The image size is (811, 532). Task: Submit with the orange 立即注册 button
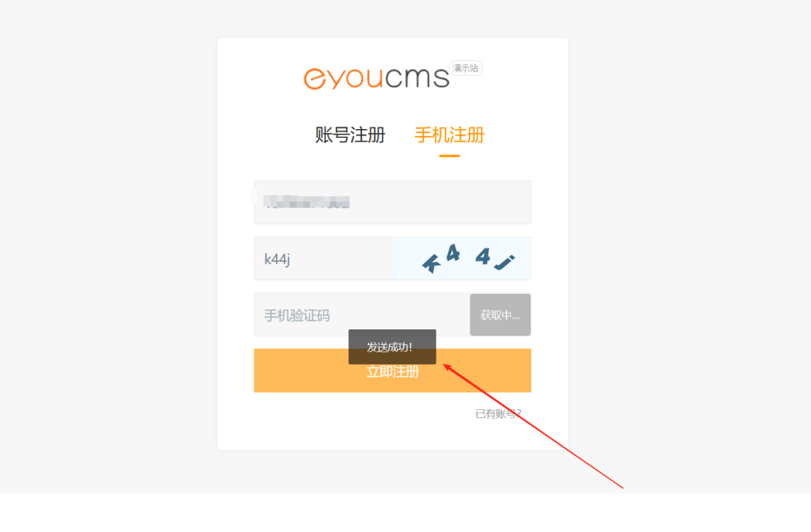(x=393, y=370)
